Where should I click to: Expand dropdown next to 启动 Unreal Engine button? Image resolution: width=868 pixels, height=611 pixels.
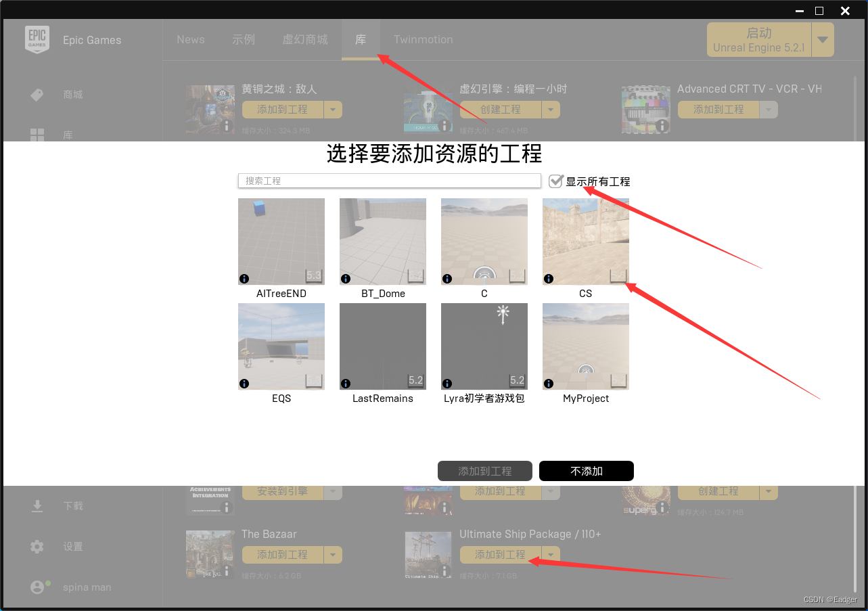823,40
